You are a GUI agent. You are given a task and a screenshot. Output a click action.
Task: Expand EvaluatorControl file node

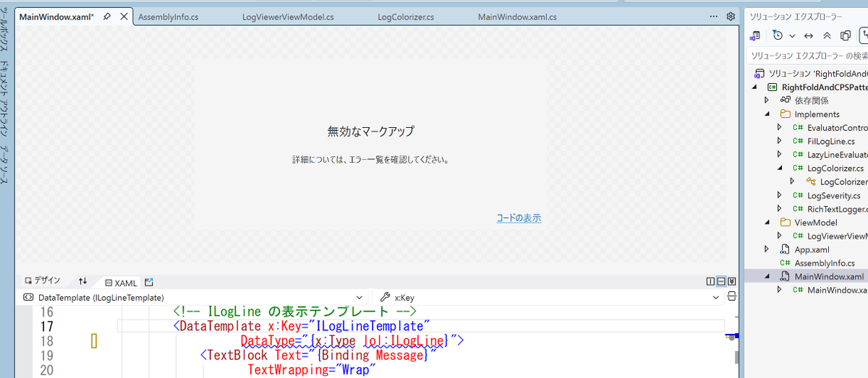click(780, 128)
